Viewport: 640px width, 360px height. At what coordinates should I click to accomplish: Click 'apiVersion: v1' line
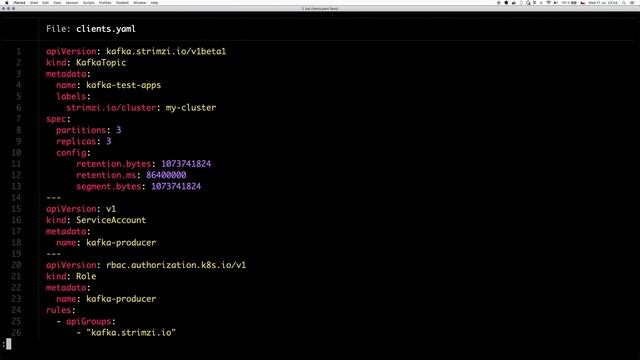81,209
